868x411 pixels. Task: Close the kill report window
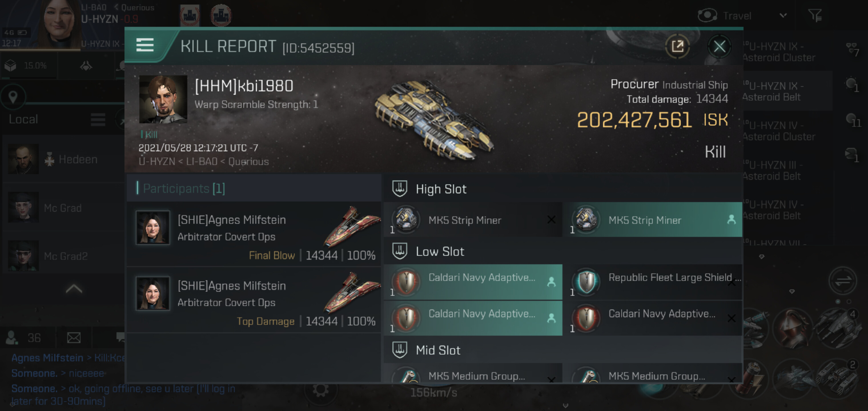[719, 46]
